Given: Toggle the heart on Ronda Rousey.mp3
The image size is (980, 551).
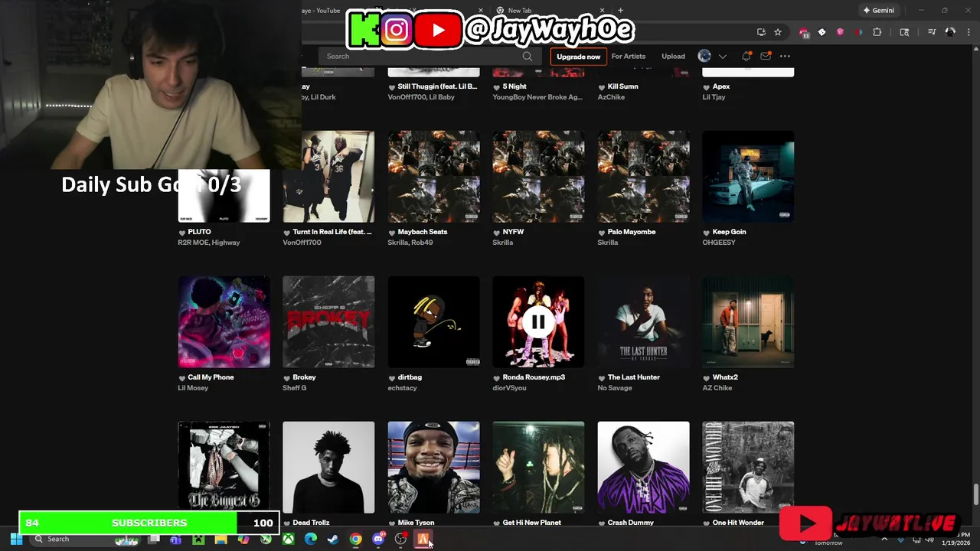Looking at the screenshot, I should [496, 377].
